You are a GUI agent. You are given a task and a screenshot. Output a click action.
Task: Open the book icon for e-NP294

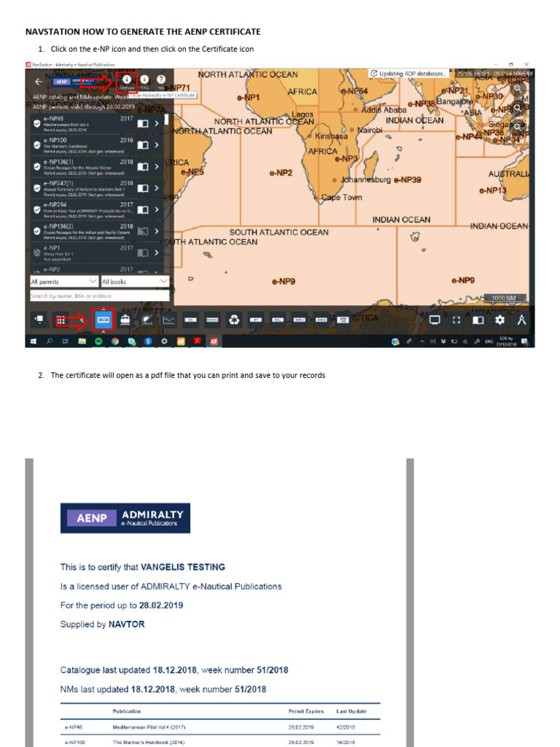point(143,209)
